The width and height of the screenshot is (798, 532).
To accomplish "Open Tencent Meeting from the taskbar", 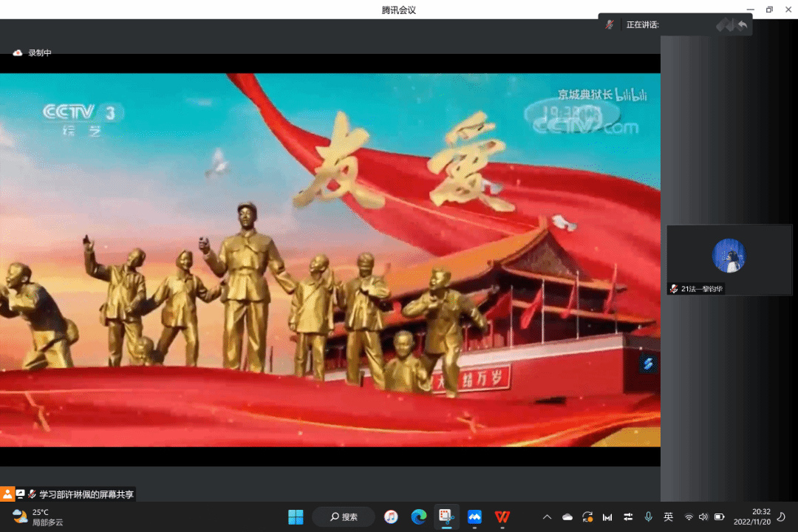I will [474, 516].
